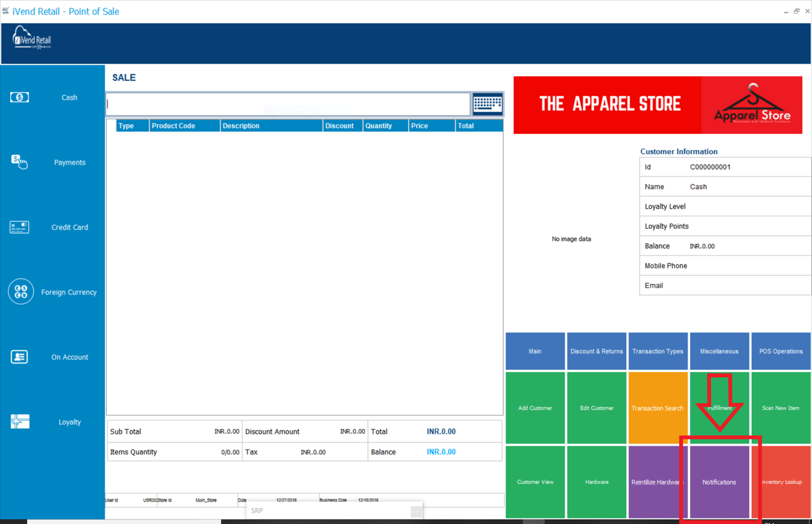Click the Fulfillment button
Screen dimensions: 812x524
(719, 408)
